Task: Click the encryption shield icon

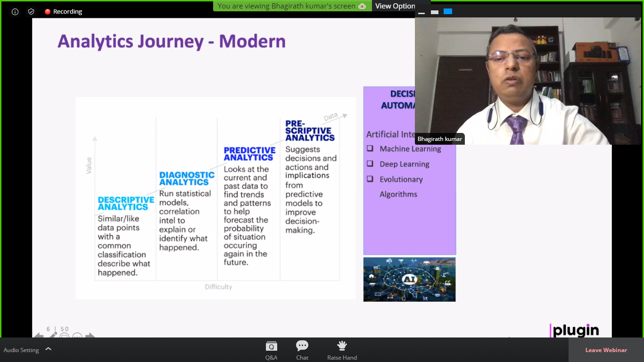Action: click(x=31, y=12)
